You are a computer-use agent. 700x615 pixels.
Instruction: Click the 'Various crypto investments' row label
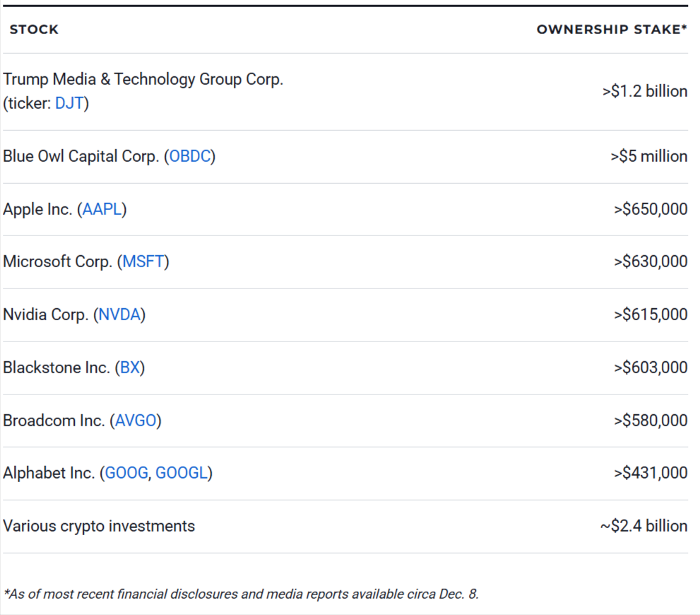pos(99,526)
